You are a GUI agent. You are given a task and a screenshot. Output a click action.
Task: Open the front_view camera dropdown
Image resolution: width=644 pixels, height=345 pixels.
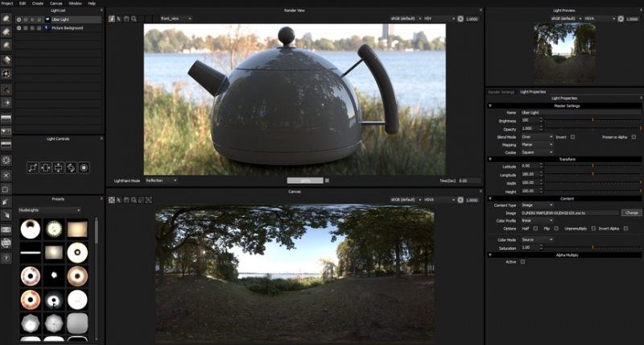[x=176, y=19]
